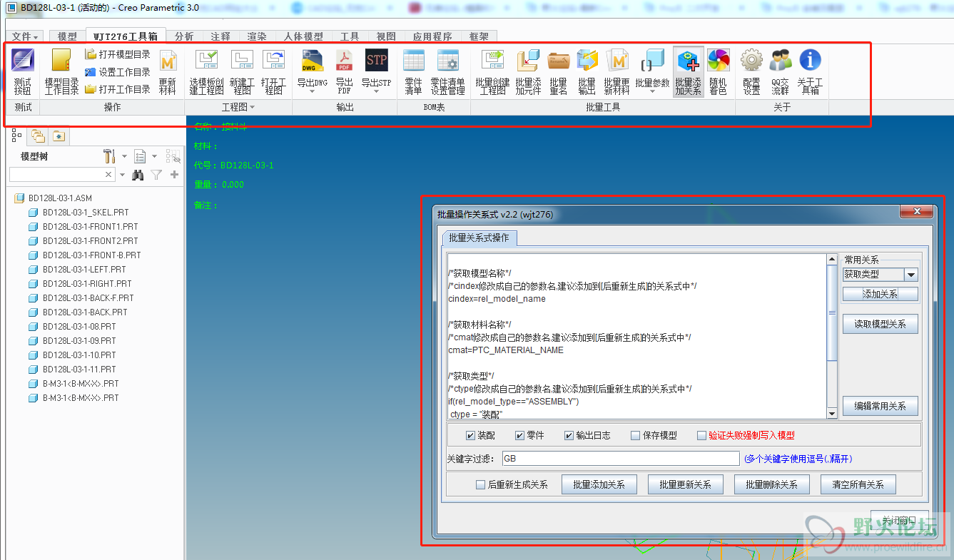Viewport: 954px width, 560px height.
Task: Enable the 保存模型 checkbox
Action: tap(635, 435)
